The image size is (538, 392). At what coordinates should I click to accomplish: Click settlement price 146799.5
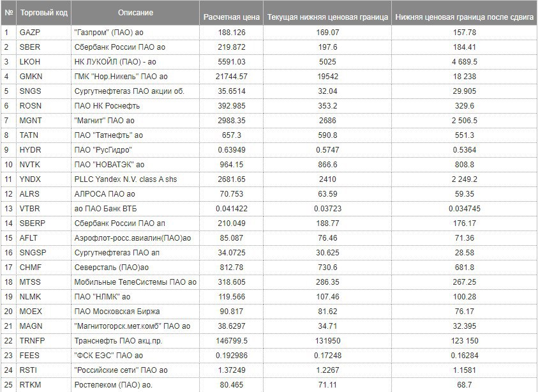pos(232,341)
